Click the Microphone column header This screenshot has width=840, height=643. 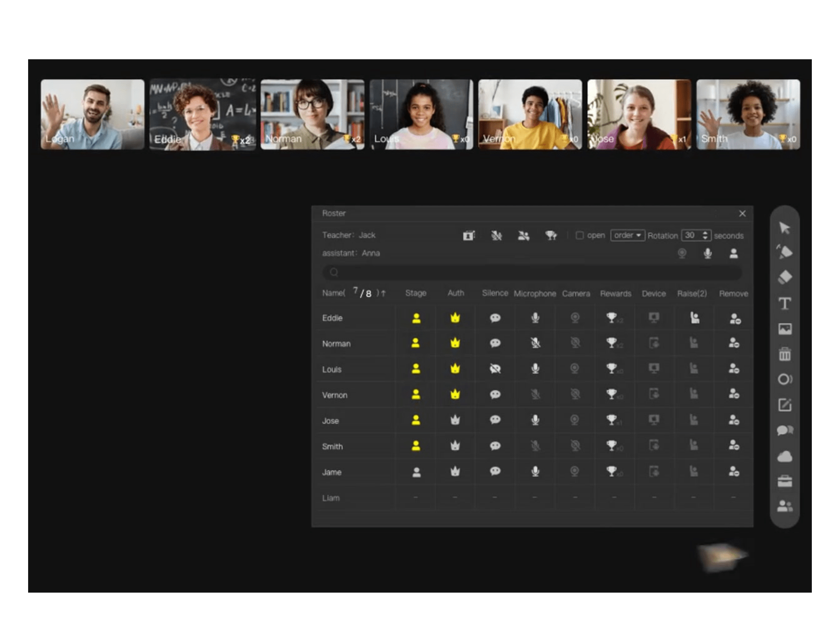tap(535, 294)
